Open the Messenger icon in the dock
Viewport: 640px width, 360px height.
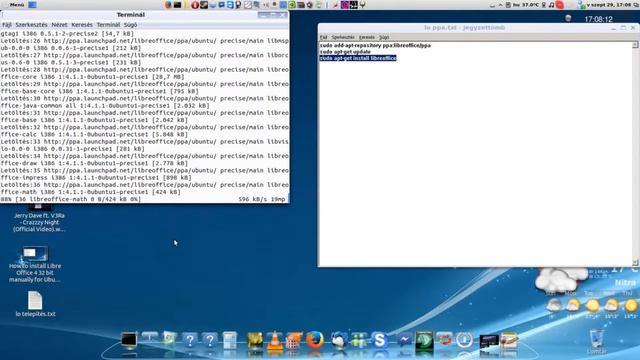point(404,340)
